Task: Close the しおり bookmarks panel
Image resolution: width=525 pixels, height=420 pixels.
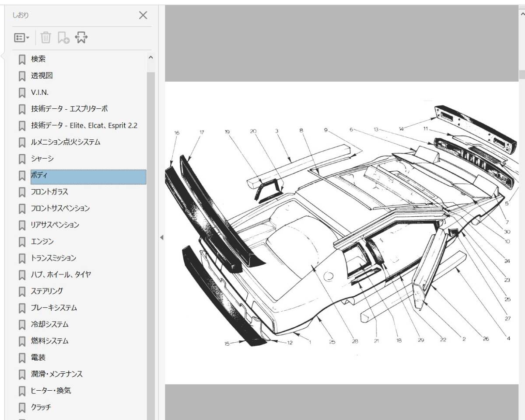Action: [x=143, y=16]
